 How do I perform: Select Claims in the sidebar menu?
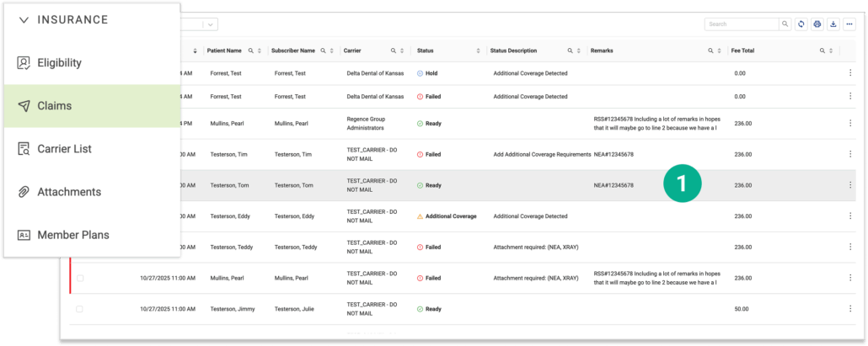coord(54,106)
